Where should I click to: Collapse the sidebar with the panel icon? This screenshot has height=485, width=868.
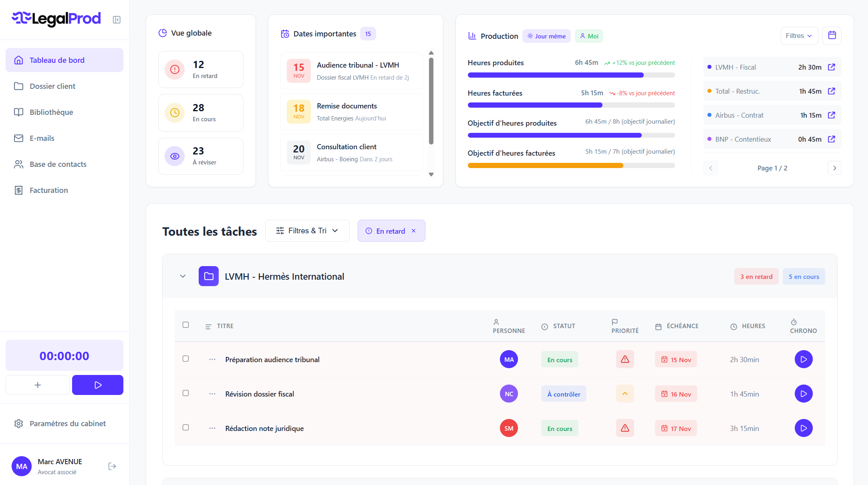coord(117,20)
